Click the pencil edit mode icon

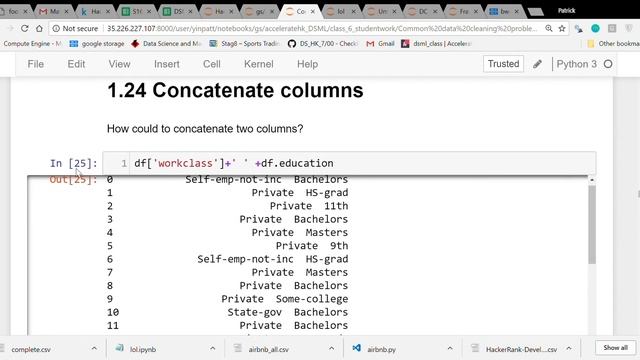537,64
